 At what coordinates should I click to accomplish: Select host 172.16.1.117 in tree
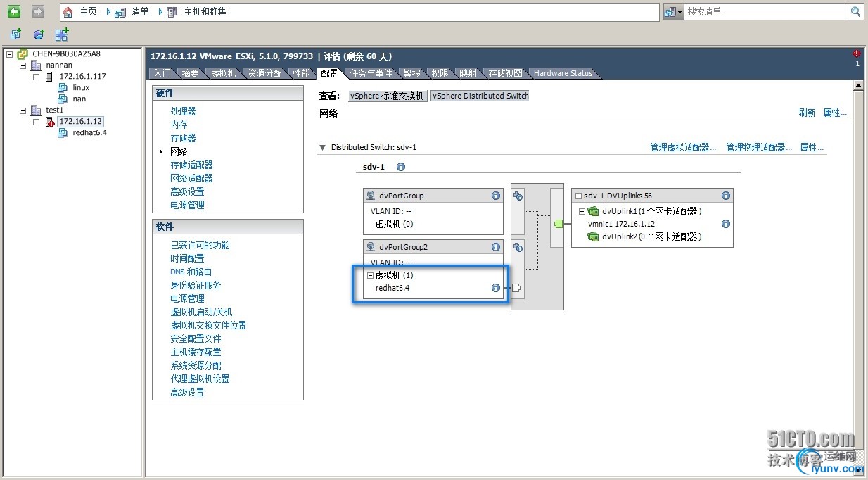pyautogui.click(x=82, y=76)
